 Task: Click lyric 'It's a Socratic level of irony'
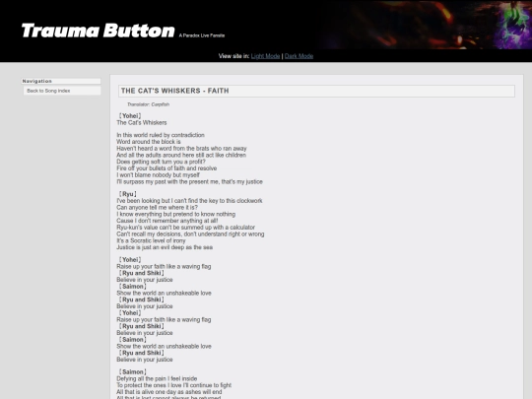coord(151,240)
